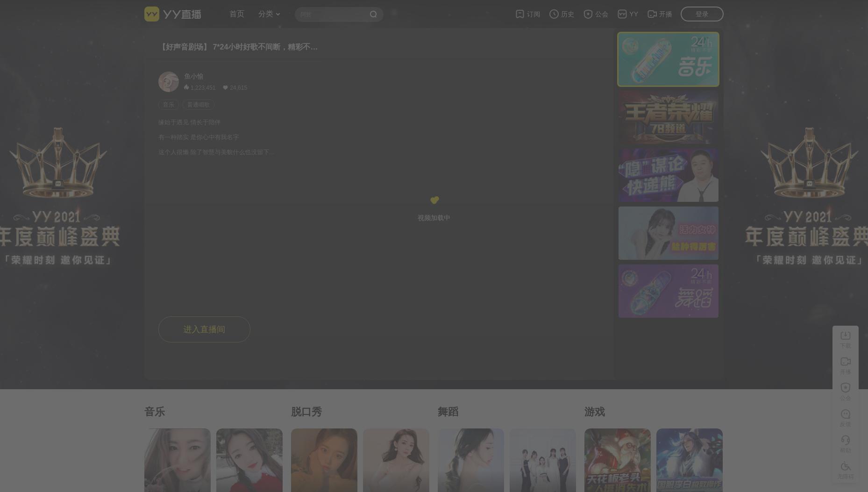The width and height of the screenshot is (868, 492).
Task: Open group-photo card under 舞蹈
Action: [x=543, y=460]
